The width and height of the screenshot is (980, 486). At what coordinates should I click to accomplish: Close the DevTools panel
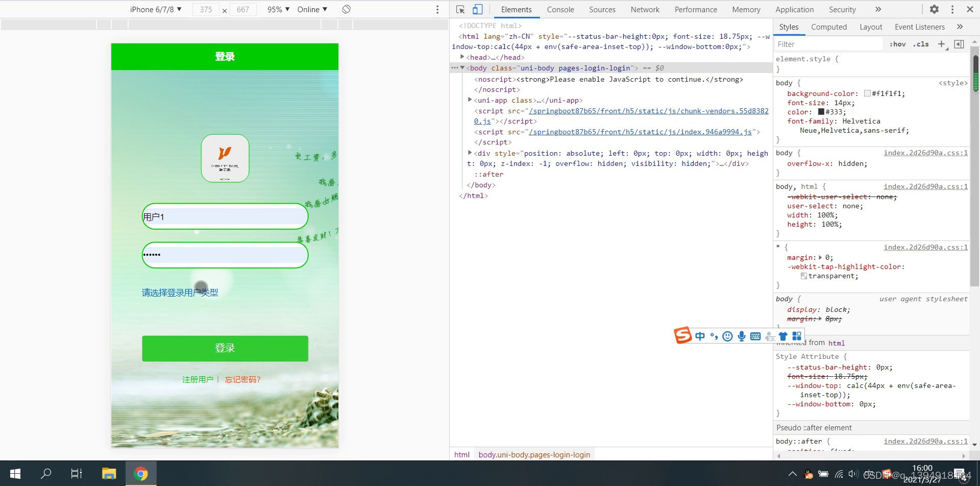[x=970, y=9]
